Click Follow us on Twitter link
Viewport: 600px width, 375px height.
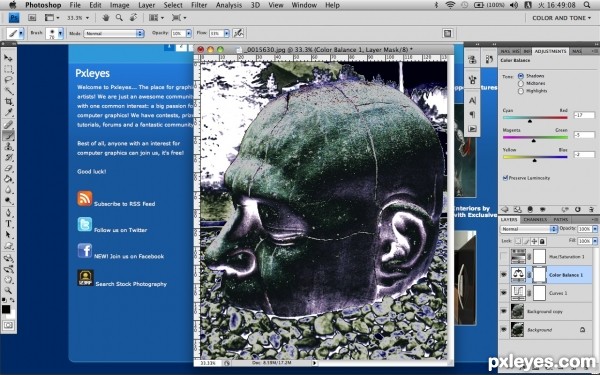coord(121,230)
